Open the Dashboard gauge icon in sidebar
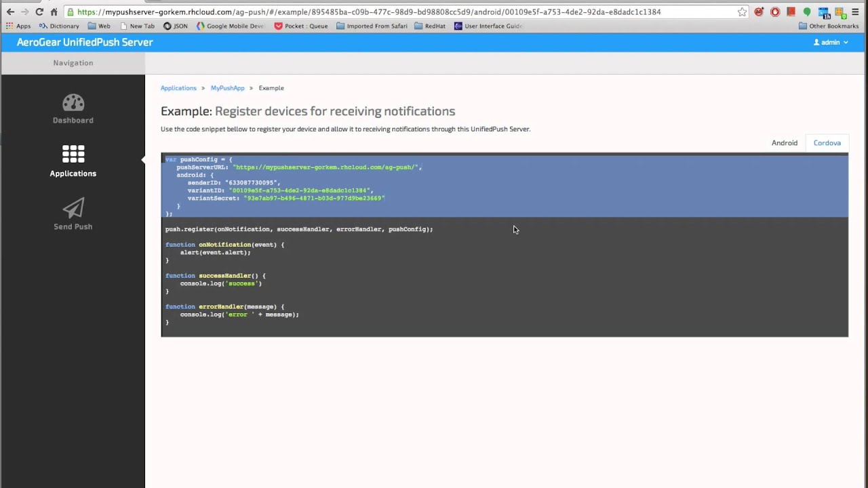Viewport: 868px width, 488px height. tap(73, 103)
